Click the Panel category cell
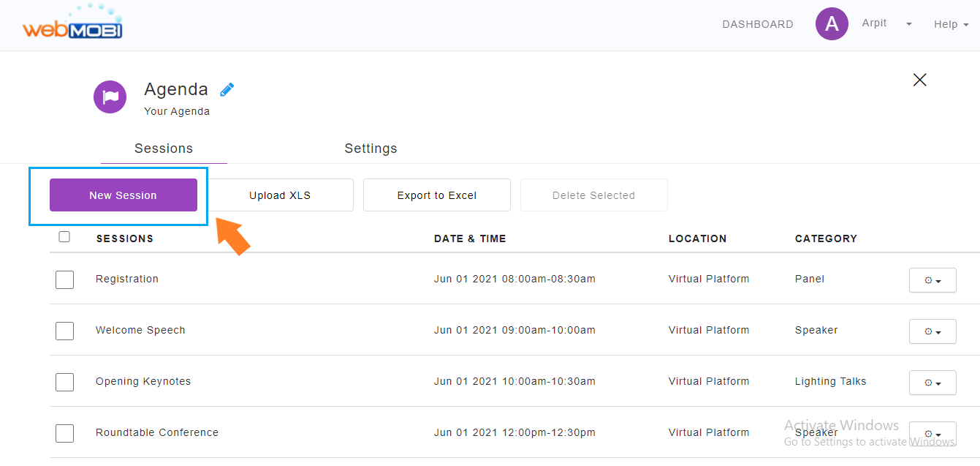Image resolution: width=980 pixels, height=466 pixels. (810, 279)
